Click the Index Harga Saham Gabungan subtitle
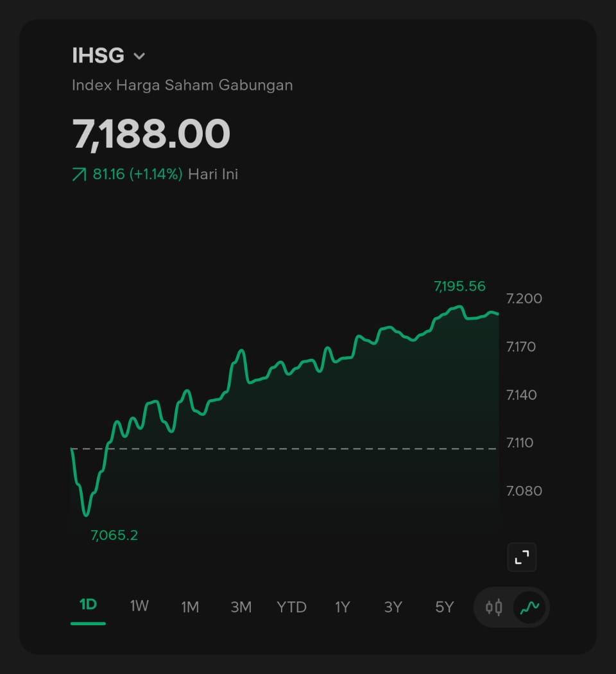The width and height of the screenshot is (616, 674). tap(182, 85)
